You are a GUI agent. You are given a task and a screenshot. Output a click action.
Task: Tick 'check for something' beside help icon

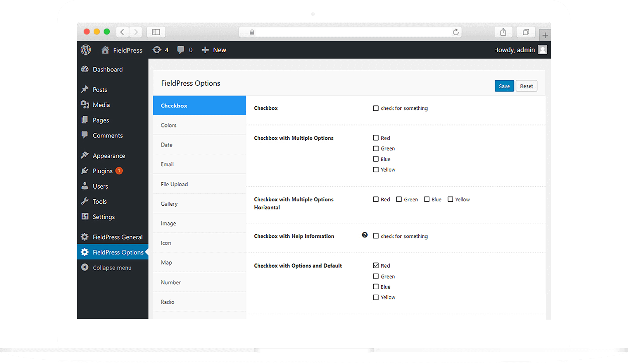376,236
